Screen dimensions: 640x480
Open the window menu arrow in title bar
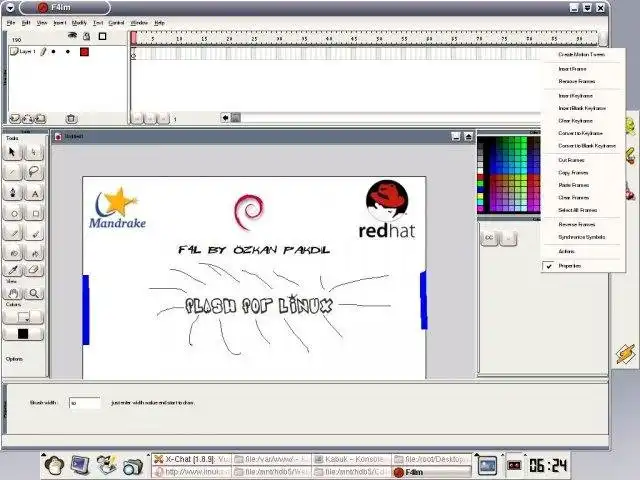[x=10, y=7]
